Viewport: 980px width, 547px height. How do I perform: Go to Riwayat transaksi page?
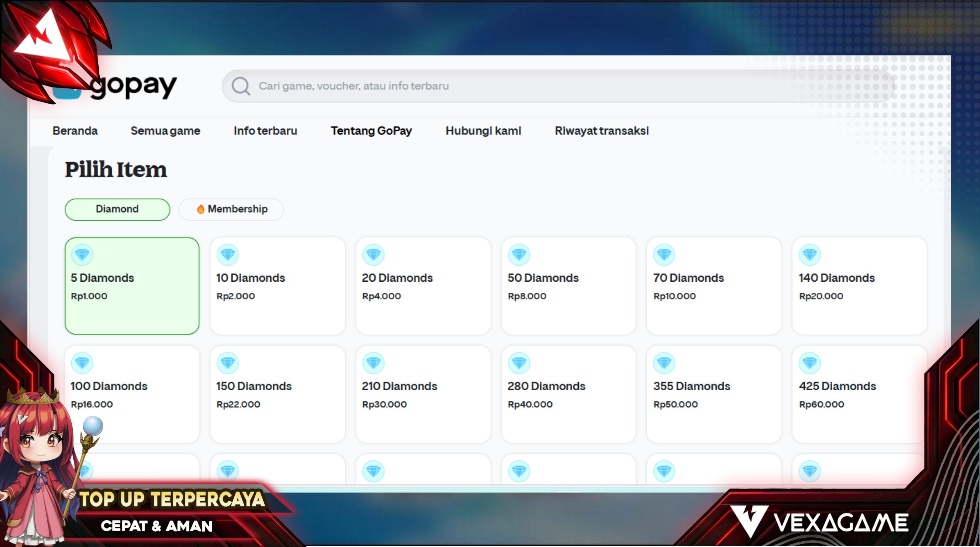click(x=601, y=131)
